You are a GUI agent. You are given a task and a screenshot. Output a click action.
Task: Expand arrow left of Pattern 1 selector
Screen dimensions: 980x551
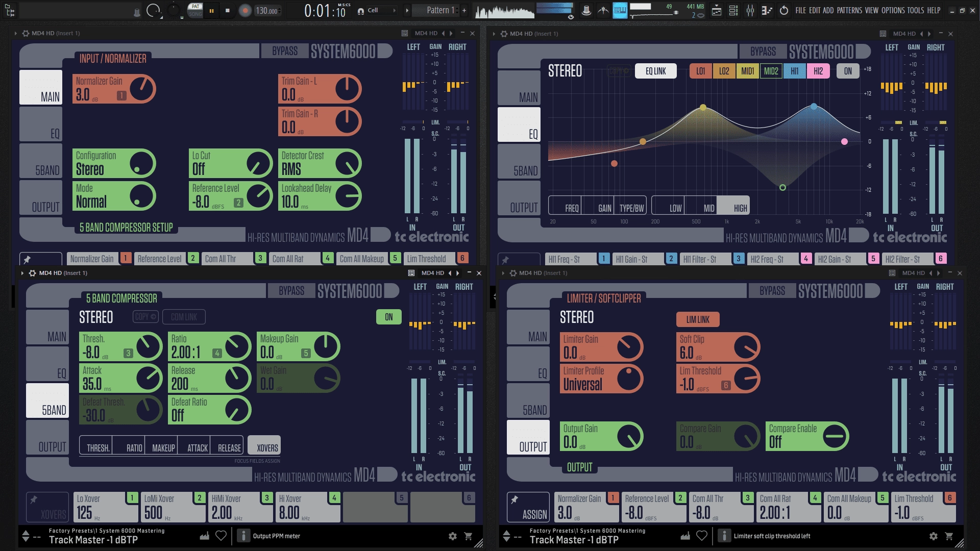click(407, 10)
